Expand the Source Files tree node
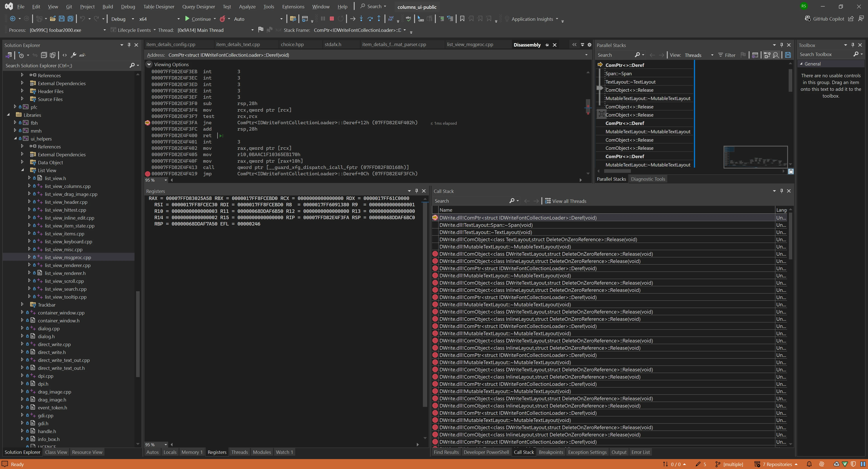This screenshot has height=469, width=868. click(x=22, y=99)
